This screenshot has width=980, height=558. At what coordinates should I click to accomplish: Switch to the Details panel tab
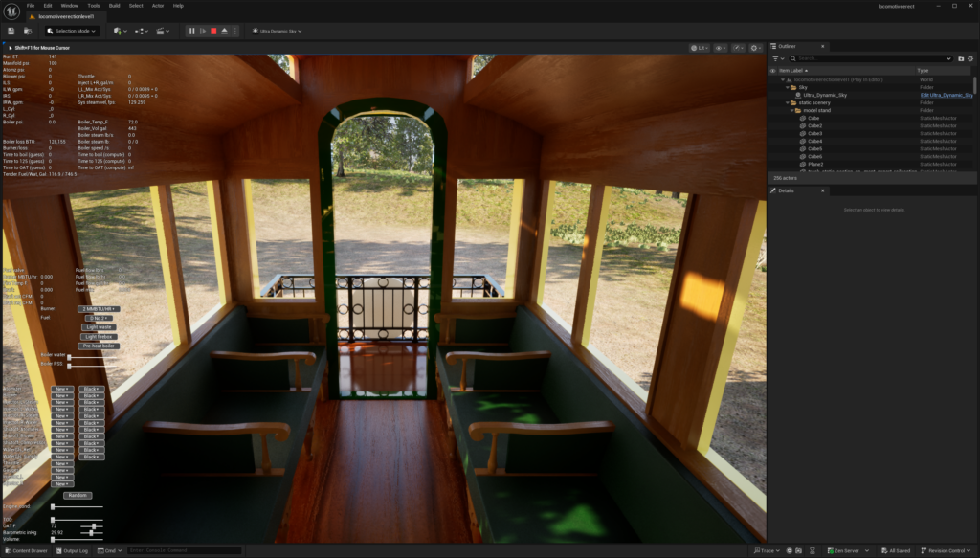(x=786, y=190)
